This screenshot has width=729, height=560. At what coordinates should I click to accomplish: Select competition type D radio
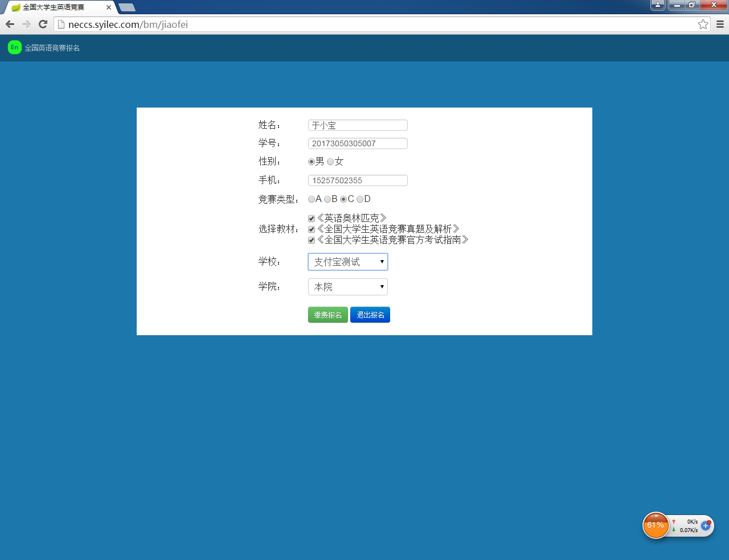point(360,199)
